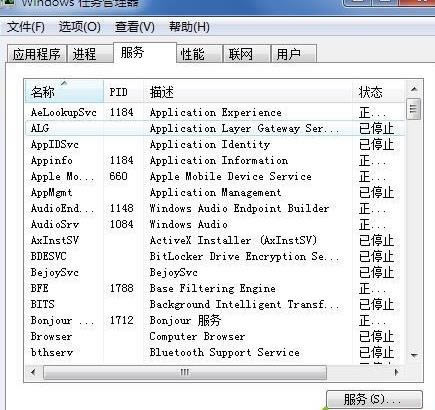
Task: Select the bthserv service row
Action: (x=215, y=352)
